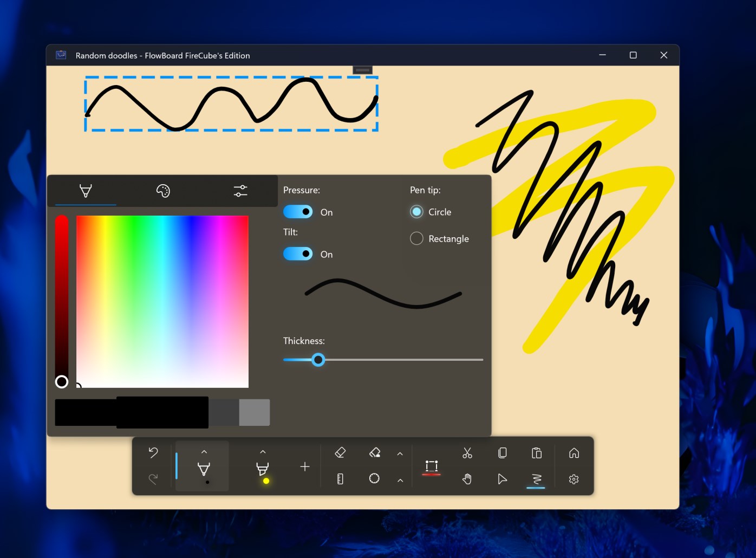Screen dimensions: 756x558
Task: Select the stroke eraser tool
Action: click(340, 452)
